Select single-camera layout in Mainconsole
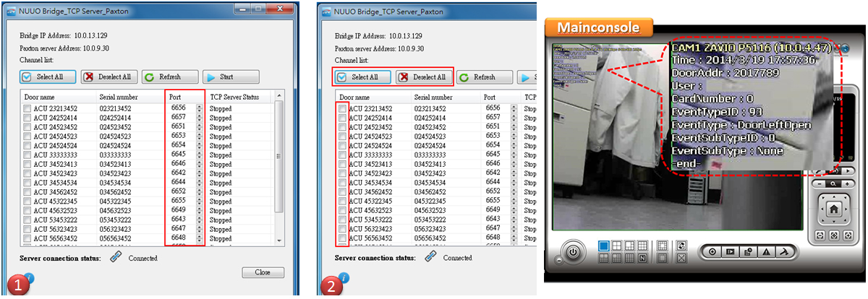The height and width of the screenshot is (299, 868). [x=604, y=246]
